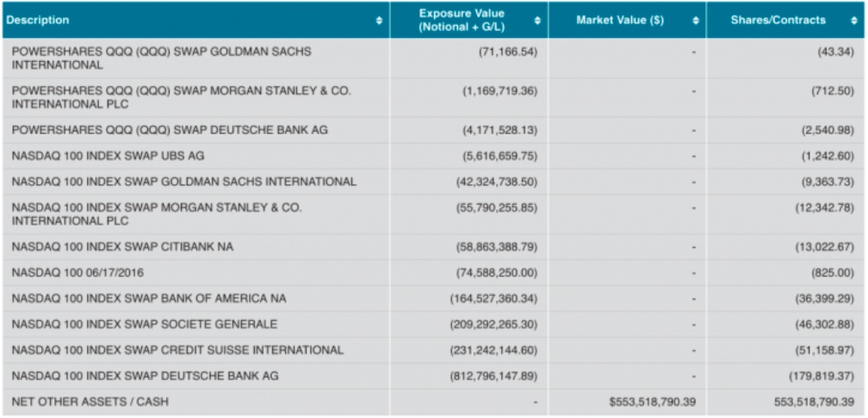Select the NASDAQ 100 Index Swap Citibank NA row
868x418 pixels.
pos(122,247)
